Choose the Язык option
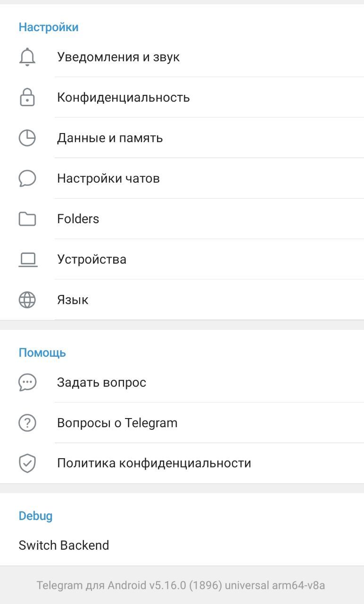This screenshot has width=364, height=604. (73, 300)
